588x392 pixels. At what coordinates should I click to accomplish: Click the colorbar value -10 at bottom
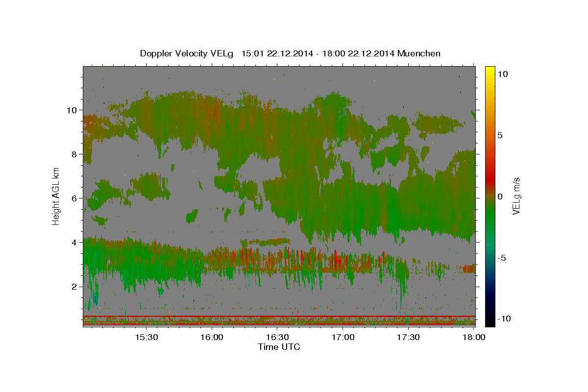point(504,318)
